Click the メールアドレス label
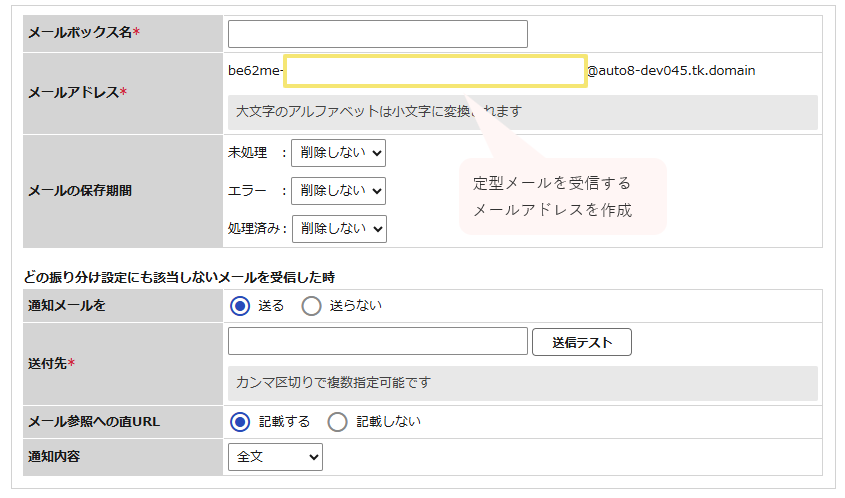Image resolution: width=845 pixels, height=498 pixels. (78, 93)
